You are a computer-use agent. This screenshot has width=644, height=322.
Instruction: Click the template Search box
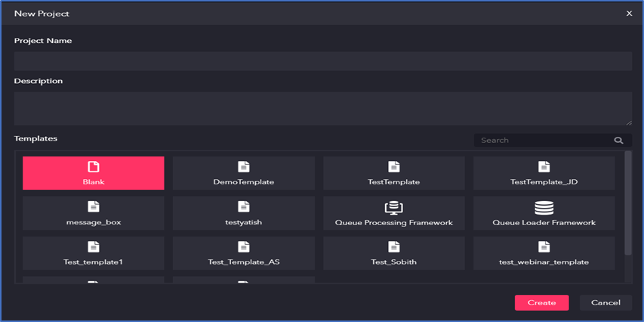click(553, 141)
